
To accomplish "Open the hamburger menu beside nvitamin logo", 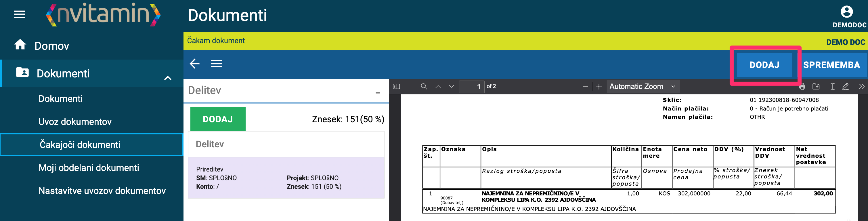I will point(20,14).
